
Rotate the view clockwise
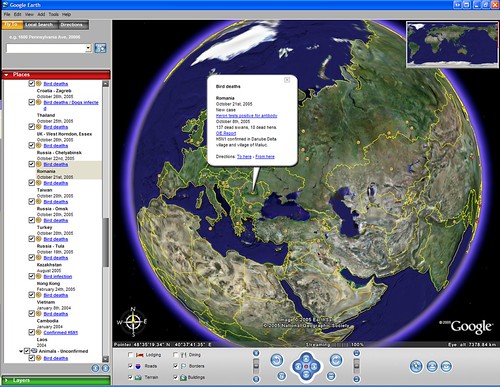click(x=336, y=360)
